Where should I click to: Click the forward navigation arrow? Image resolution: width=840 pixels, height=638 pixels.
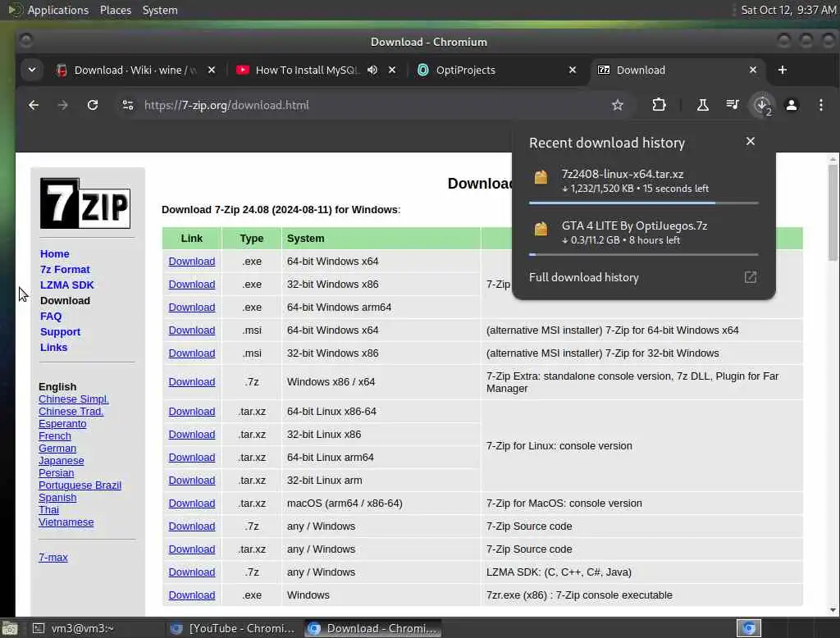tap(62, 105)
